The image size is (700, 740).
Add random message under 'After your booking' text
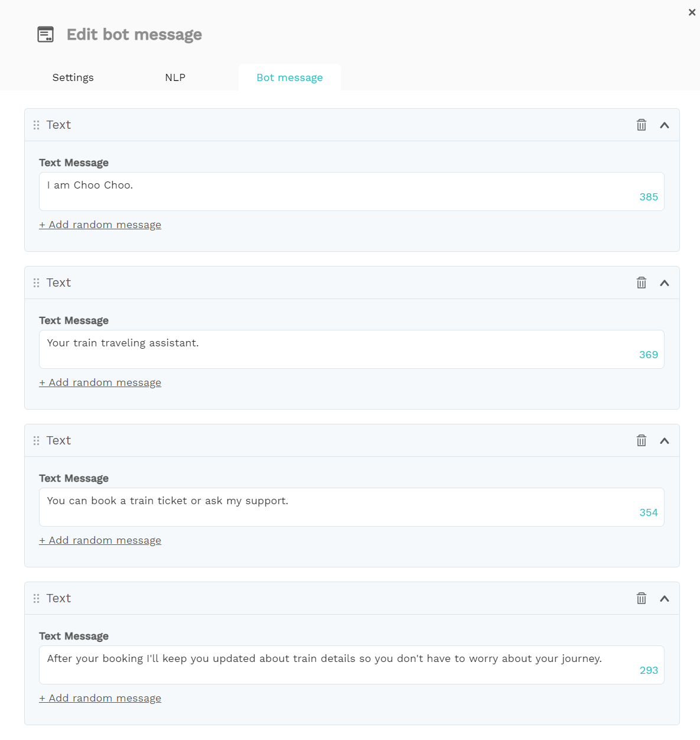[100, 698]
